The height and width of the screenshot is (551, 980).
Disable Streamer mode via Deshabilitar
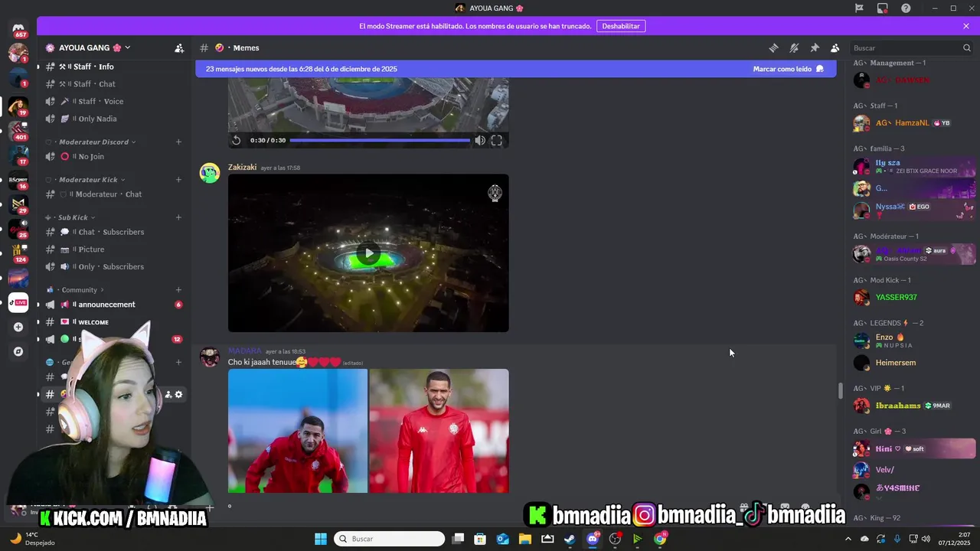pyautogui.click(x=621, y=26)
